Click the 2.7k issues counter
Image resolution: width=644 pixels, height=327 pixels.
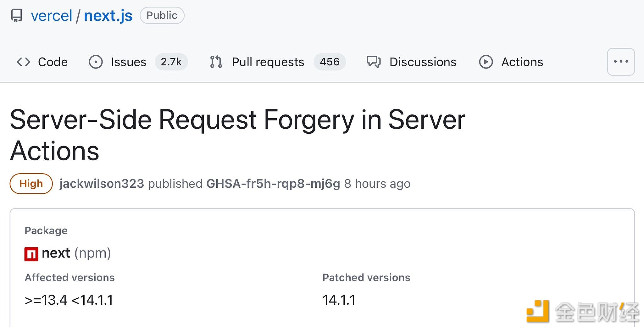pyautogui.click(x=171, y=62)
